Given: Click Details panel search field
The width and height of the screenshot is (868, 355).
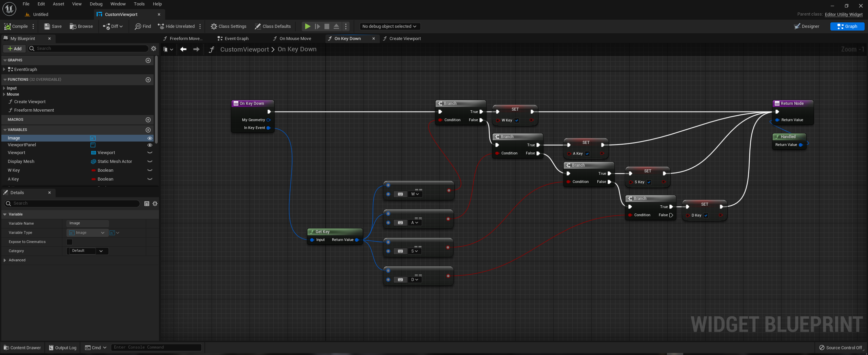Looking at the screenshot, I should click(72, 204).
